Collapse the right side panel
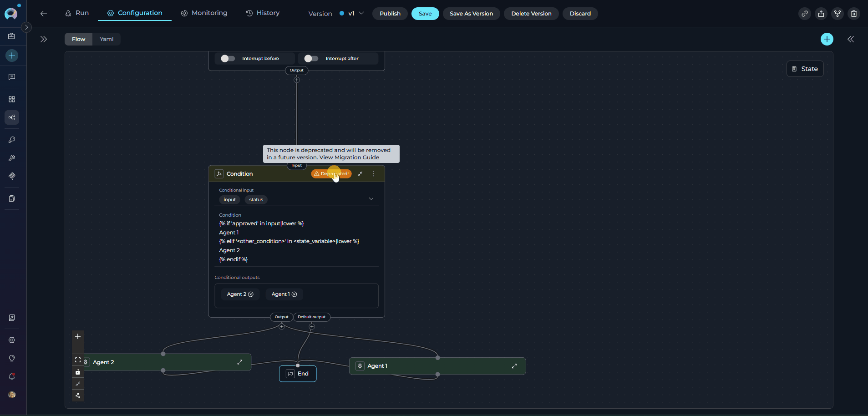The width and height of the screenshot is (868, 416). point(850,39)
